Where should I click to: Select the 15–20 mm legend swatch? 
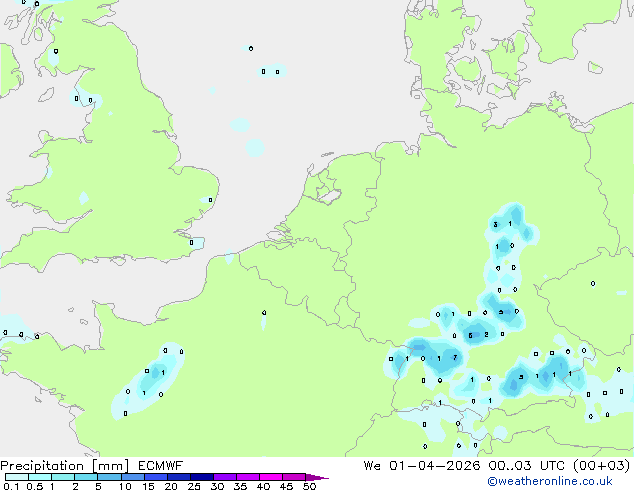[x=156, y=477]
